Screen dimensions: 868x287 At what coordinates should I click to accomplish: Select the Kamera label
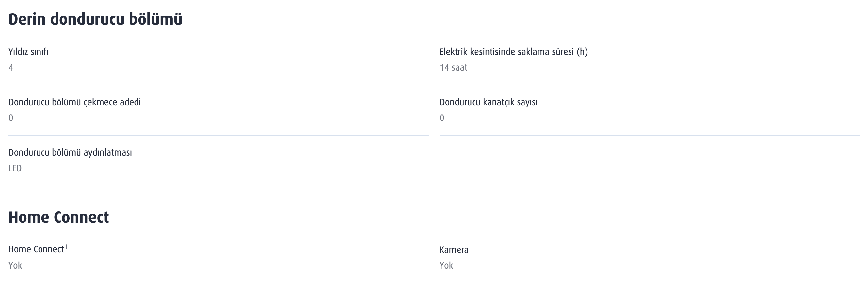click(x=454, y=250)
